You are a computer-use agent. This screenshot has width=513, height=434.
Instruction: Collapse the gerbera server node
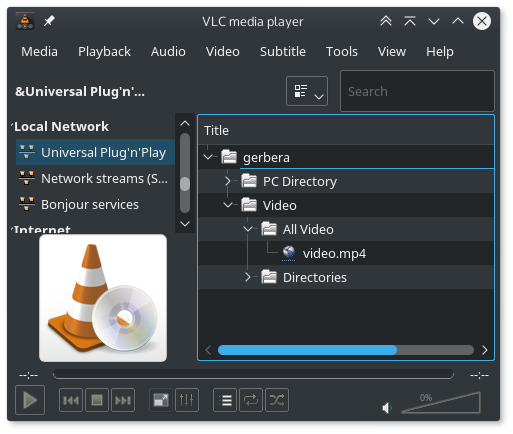[x=208, y=157]
